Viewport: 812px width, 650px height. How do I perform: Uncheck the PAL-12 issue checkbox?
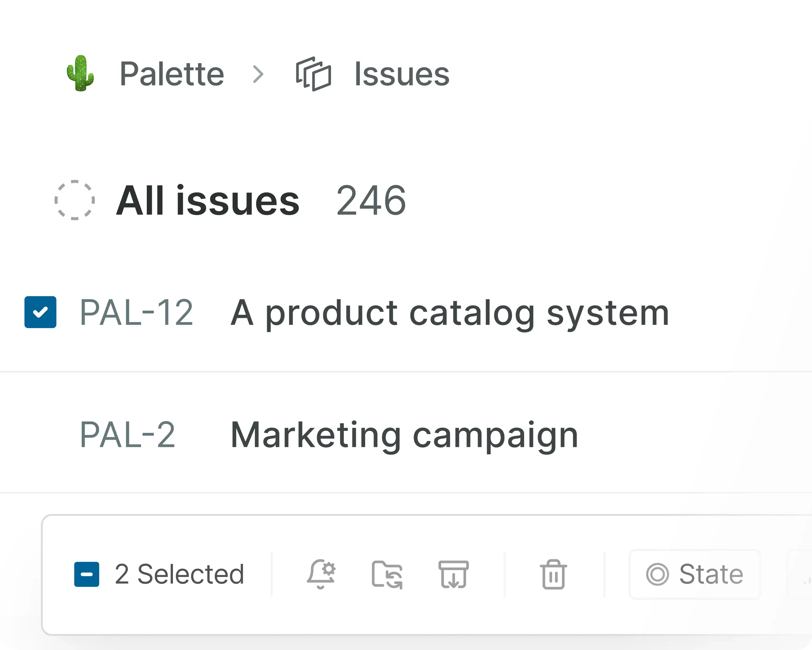[x=40, y=311]
